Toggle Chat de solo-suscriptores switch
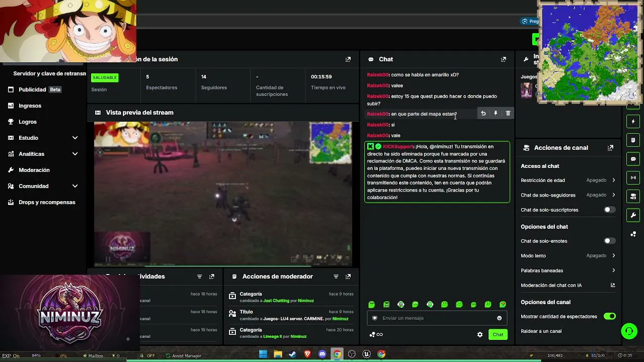This screenshot has height=362, width=644. (609, 210)
